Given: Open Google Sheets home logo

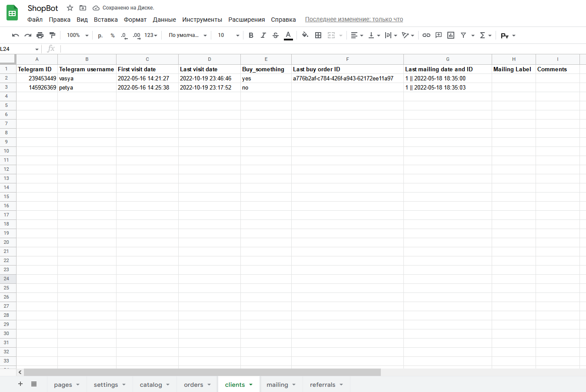Looking at the screenshot, I should coord(12,13).
